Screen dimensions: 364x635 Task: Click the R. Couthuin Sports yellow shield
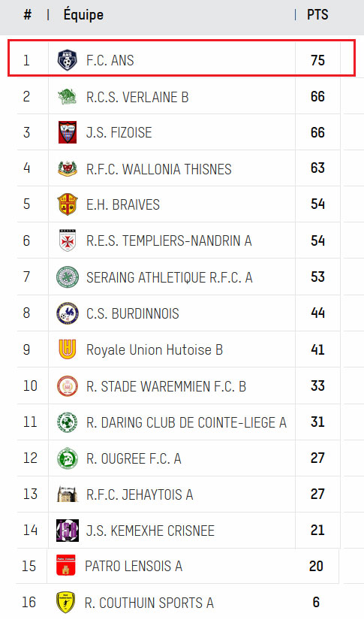pos(65,602)
